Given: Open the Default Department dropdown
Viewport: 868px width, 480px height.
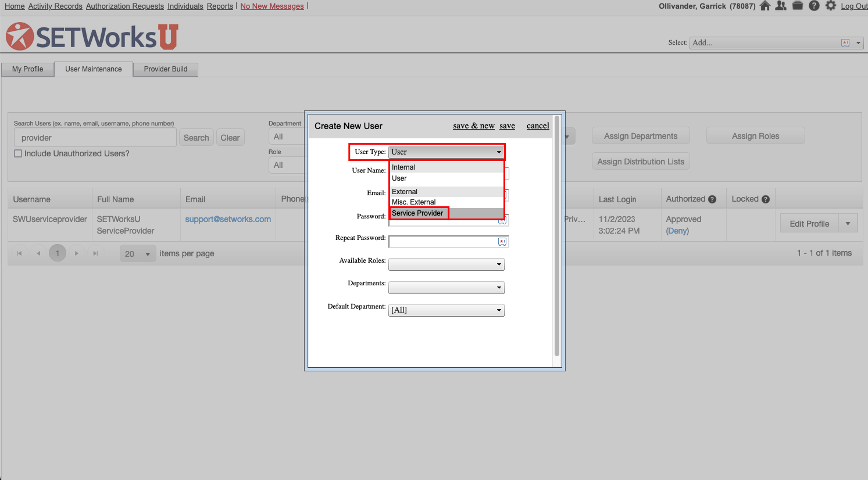Looking at the screenshot, I should [446, 310].
